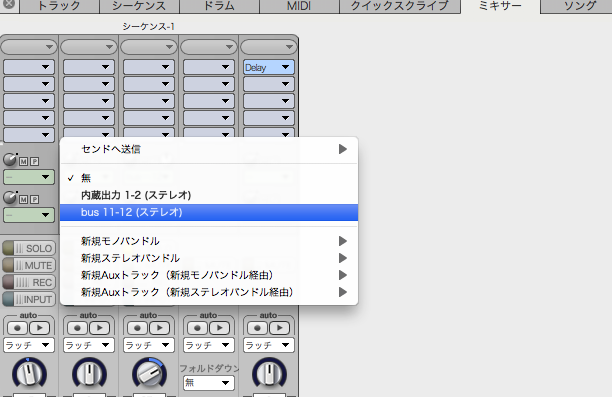
Task: Open the Delay insert slot dropdown
Action: (269, 67)
